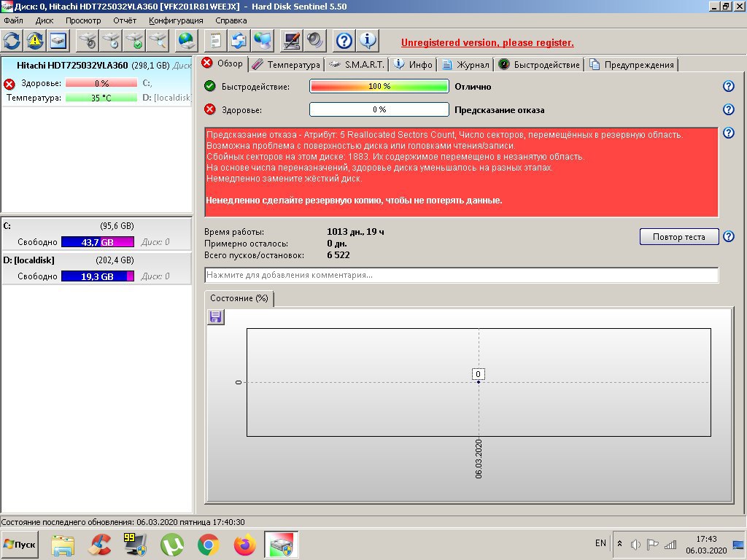The width and height of the screenshot is (747, 560).
Task: Open the Диск menu
Action: pyautogui.click(x=44, y=20)
